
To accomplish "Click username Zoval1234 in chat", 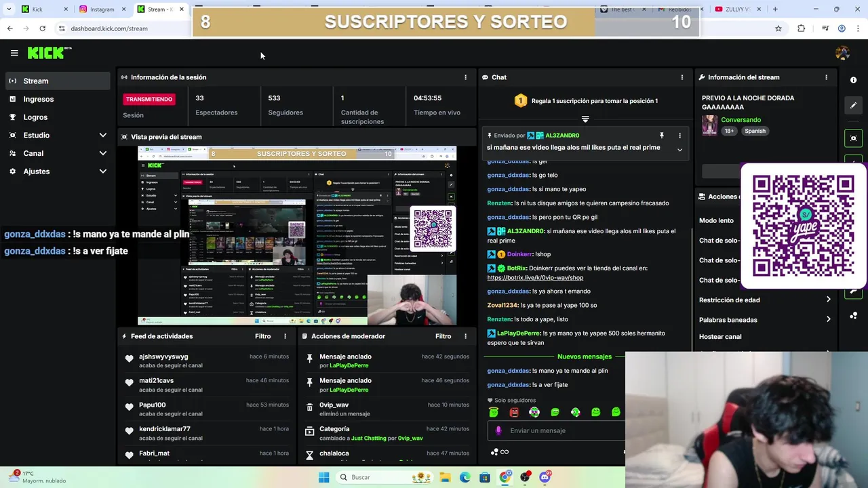I will pos(502,305).
